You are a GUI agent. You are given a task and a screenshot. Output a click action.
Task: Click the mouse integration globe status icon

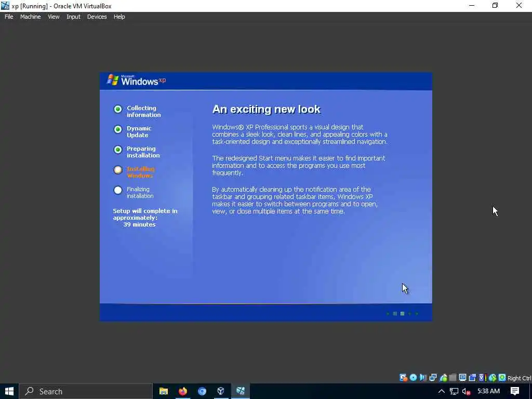click(x=493, y=378)
